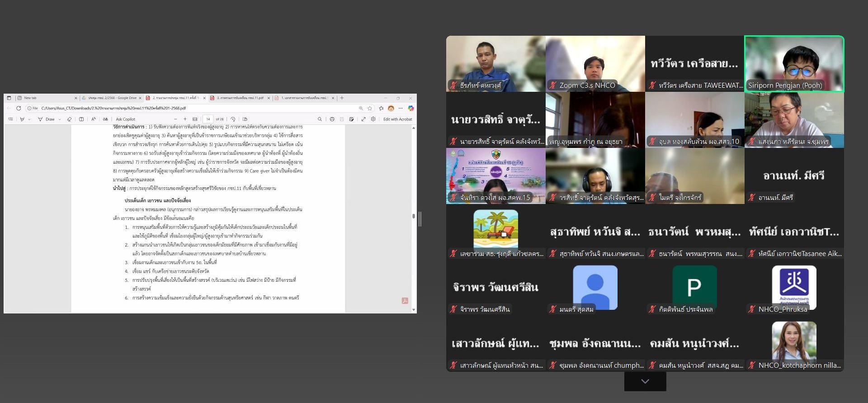868x403 pixels.
Task: Switch to the New tab browser tab
Action: (x=45, y=98)
